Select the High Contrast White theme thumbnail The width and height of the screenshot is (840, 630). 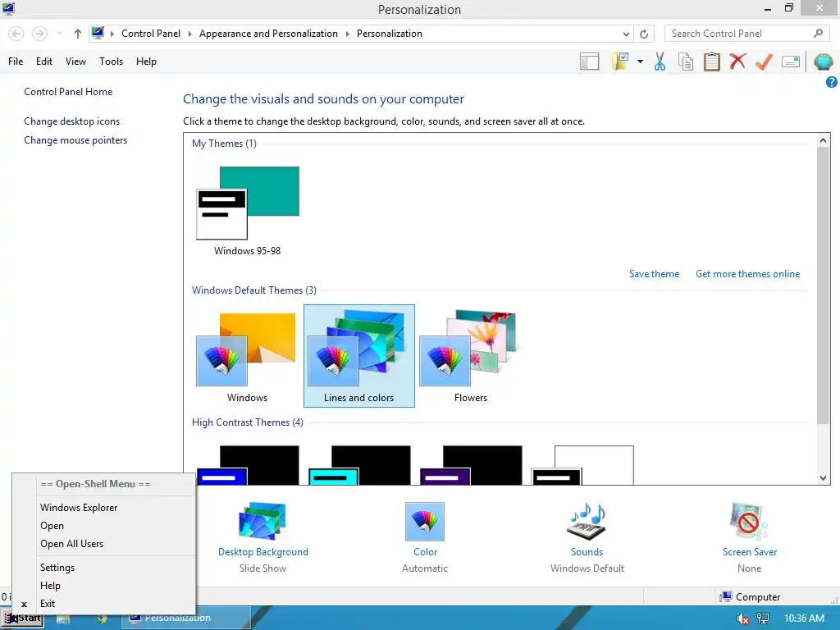582,465
